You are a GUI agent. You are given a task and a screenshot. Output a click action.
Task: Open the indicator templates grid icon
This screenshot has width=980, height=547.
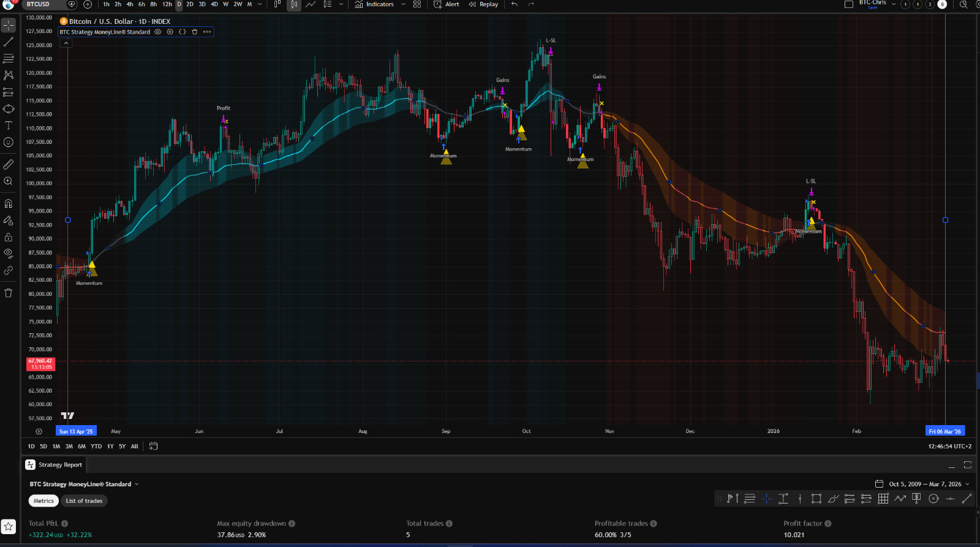click(x=417, y=4)
